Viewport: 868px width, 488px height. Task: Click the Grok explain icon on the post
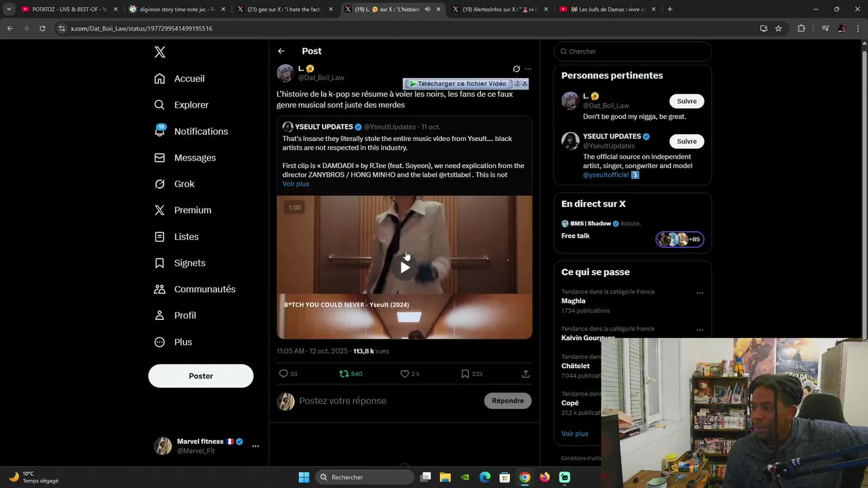point(516,69)
